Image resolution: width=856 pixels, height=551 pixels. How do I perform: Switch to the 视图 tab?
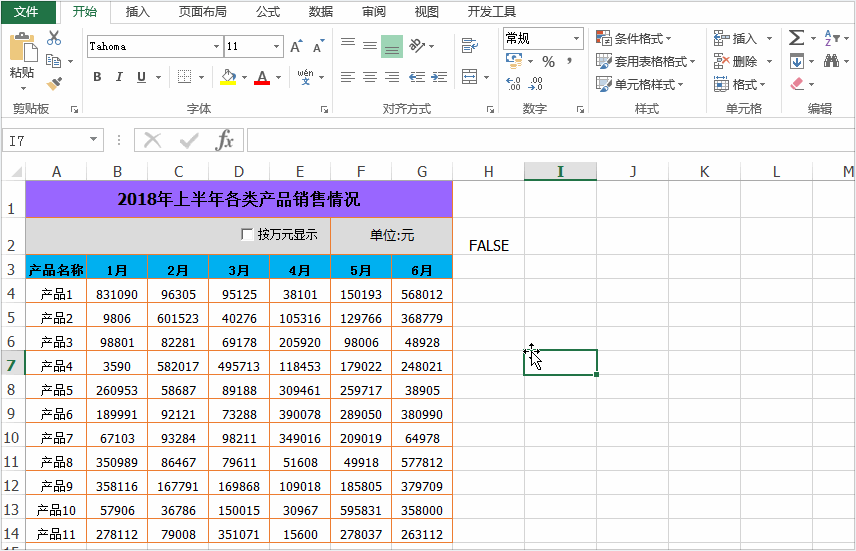pos(426,11)
